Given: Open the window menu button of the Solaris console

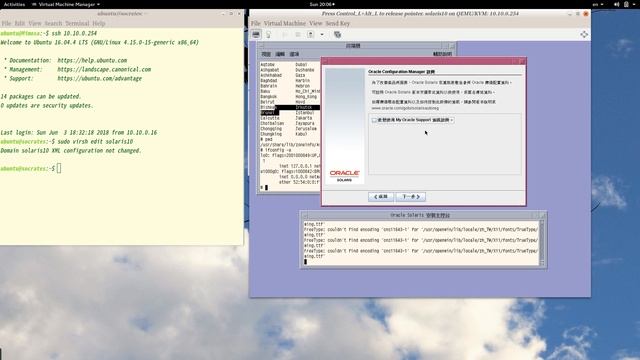Looking at the screenshot, I should click(305, 215).
